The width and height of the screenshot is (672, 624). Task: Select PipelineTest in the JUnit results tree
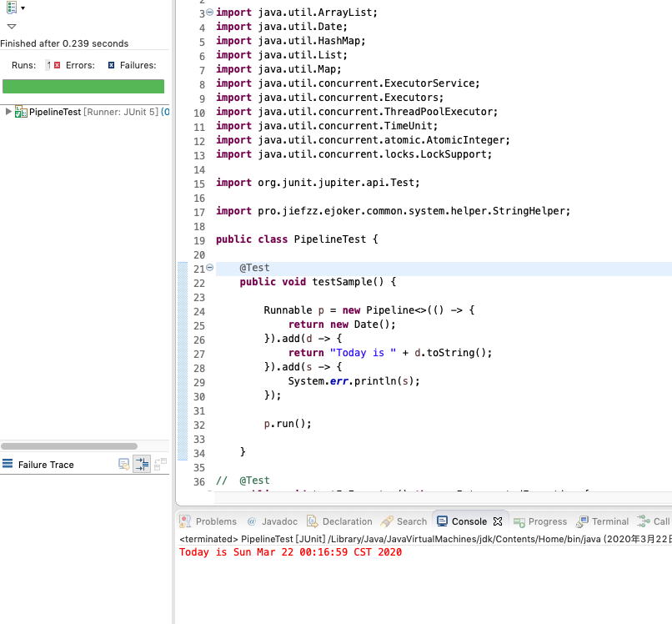55,112
